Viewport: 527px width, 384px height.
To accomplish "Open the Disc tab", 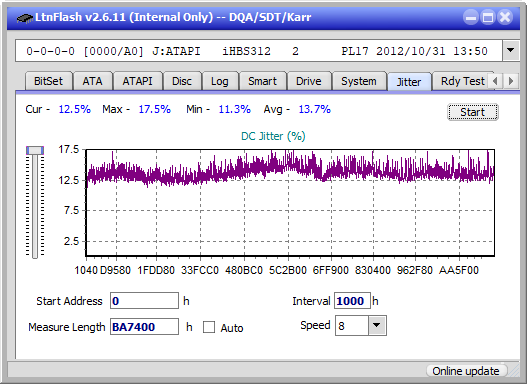I will point(182,81).
